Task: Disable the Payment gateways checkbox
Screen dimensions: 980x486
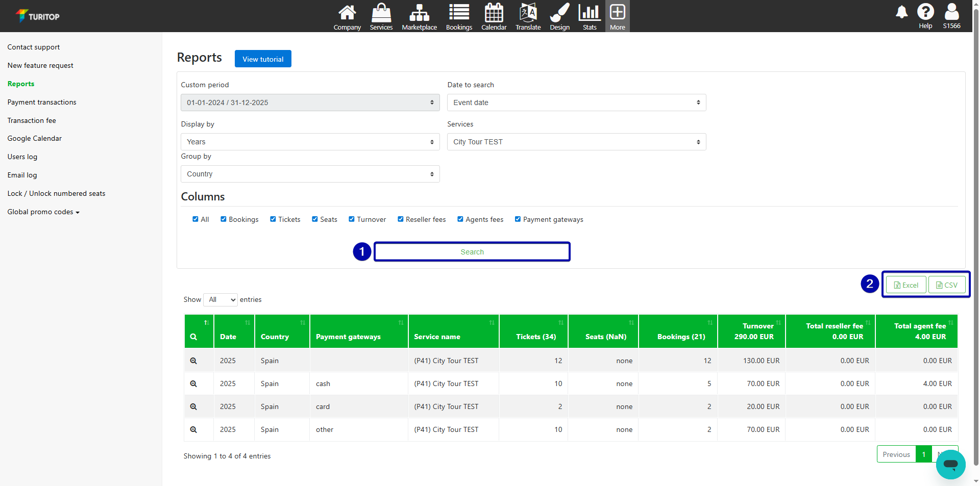Action: tap(518, 219)
